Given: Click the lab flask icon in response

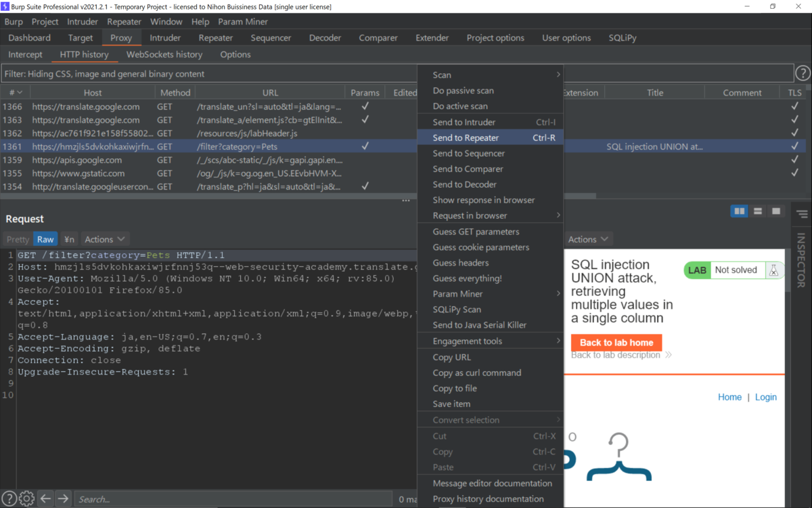Looking at the screenshot, I should 773,270.
